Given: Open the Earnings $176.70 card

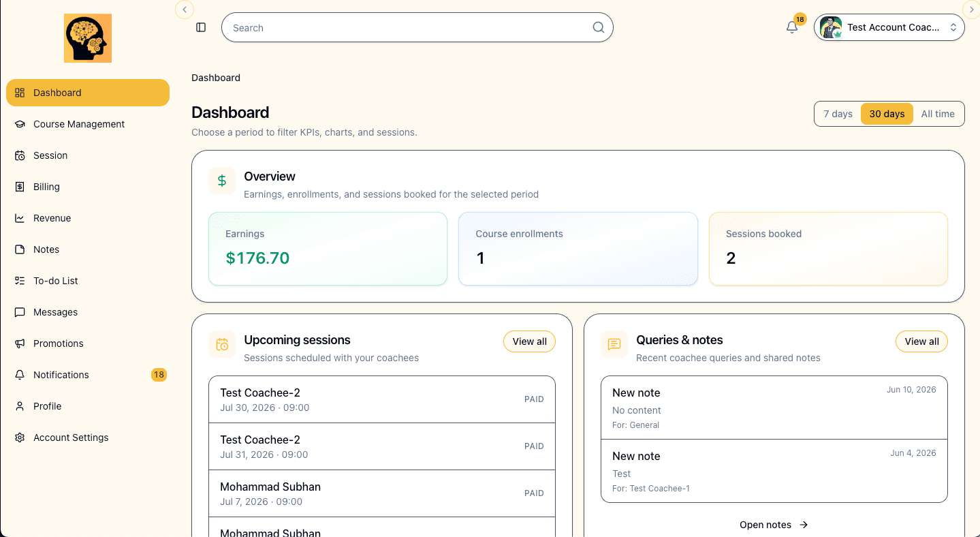Looking at the screenshot, I should pyautogui.click(x=328, y=249).
